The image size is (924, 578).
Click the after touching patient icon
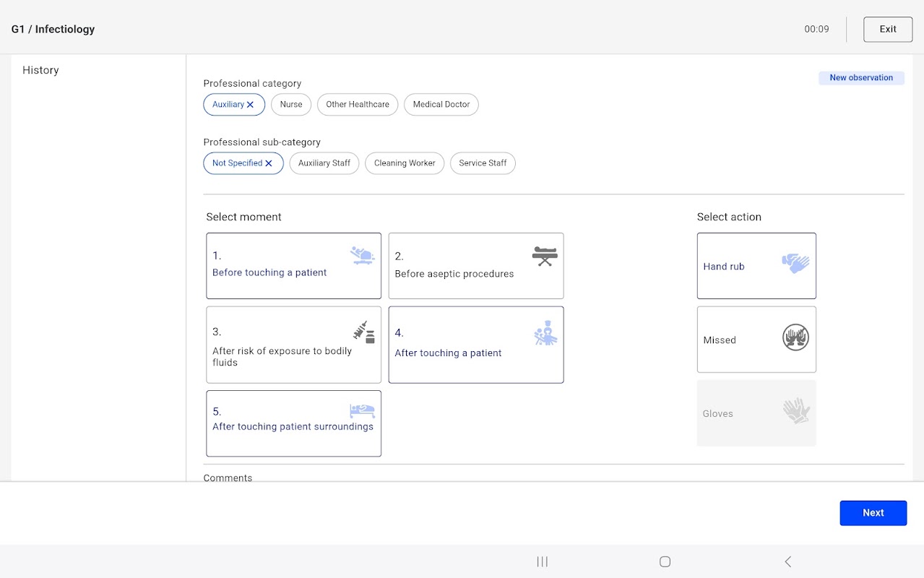(x=545, y=333)
